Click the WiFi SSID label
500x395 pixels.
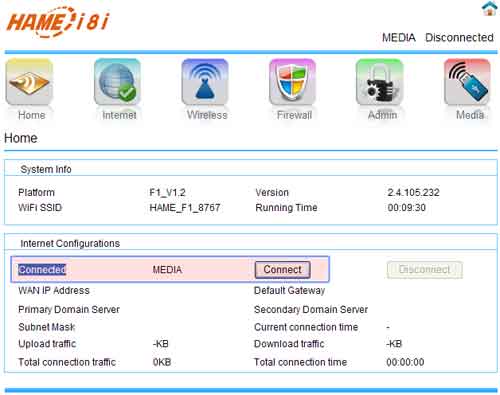40,208
